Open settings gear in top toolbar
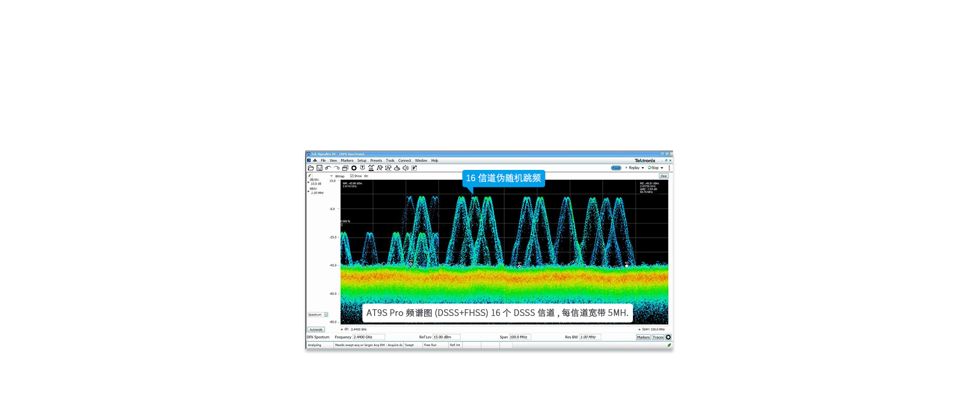This screenshot has width=980, height=398. (354, 168)
